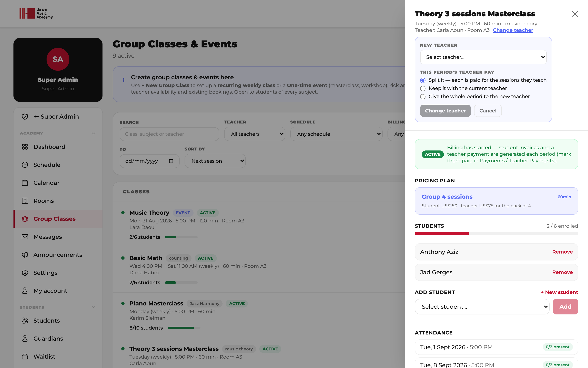The image size is (588, 368).
Task: Click the Hawa Music Academy logo
Action: (x=35, y=14)
